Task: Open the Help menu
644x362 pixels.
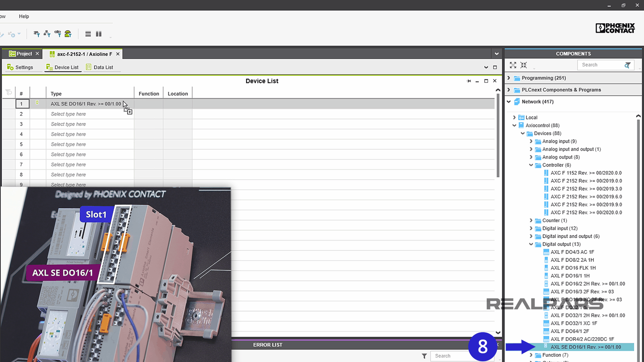Action: coord(24,16)
